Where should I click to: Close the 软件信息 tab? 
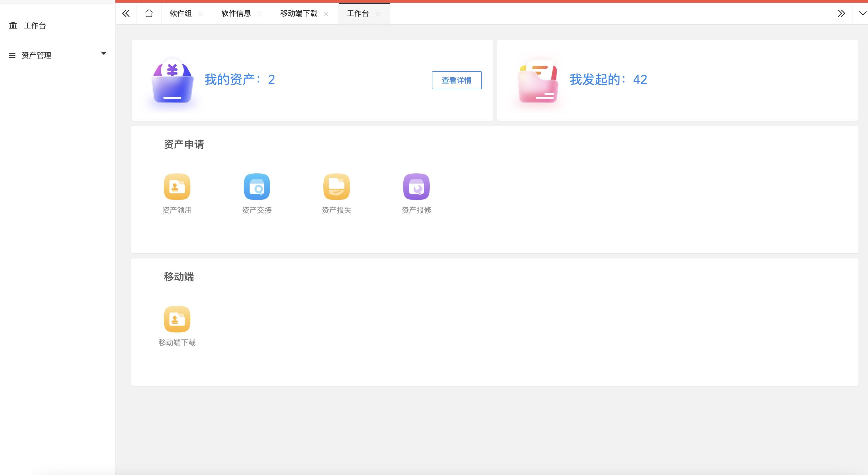pos(260,14)
